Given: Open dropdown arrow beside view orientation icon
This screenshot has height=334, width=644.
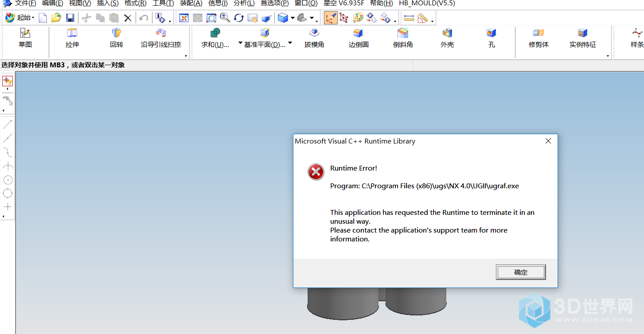Looking at the screenshot, I should coord(312,18).
